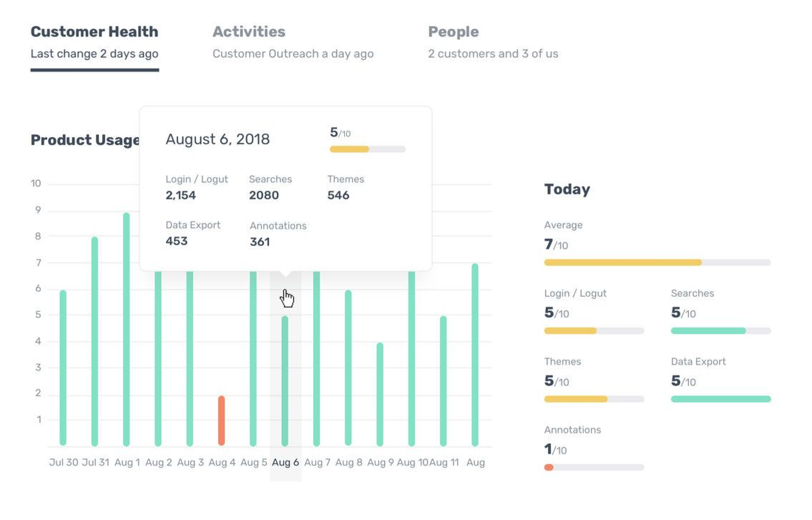Click the tooltip's yellow score bar

tap(367, 149)
